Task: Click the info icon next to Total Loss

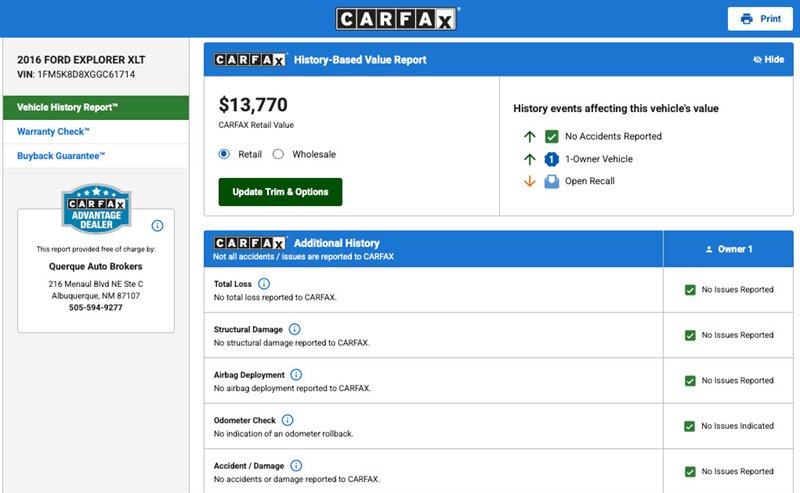Action: point(264,284)
